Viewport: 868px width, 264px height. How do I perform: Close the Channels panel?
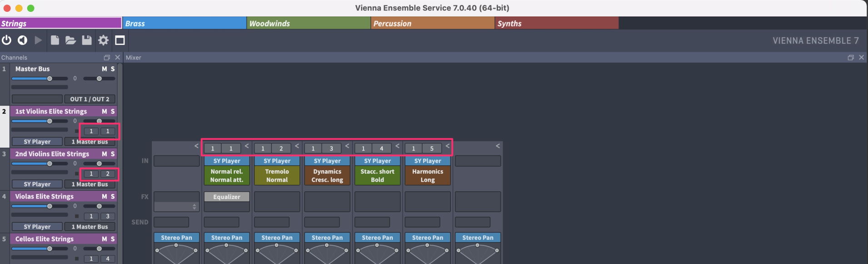tap(117, 58)
